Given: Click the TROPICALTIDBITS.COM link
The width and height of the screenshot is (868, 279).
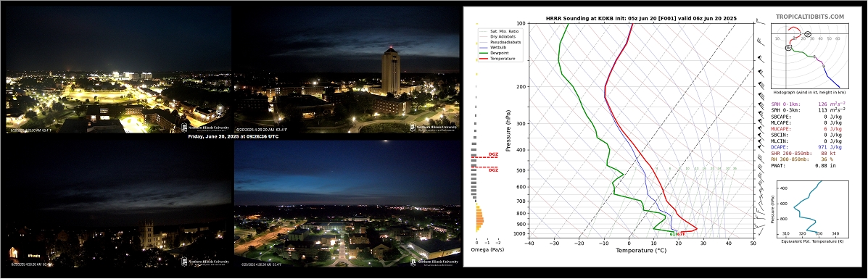Looking at the screenshot, I should tap(809, 17).
